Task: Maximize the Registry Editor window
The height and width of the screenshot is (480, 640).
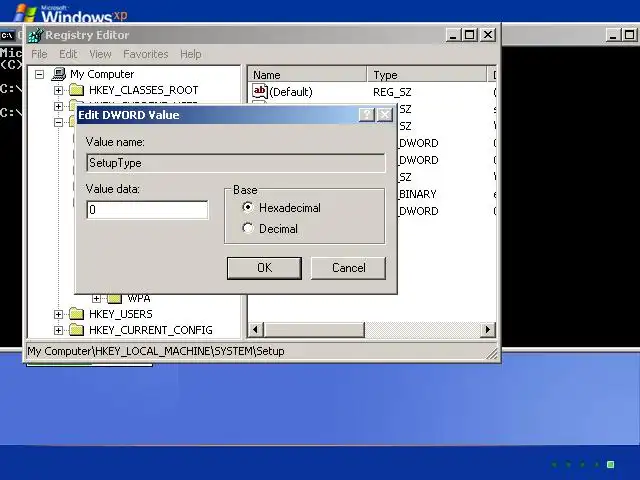Action: click(469, 35)
